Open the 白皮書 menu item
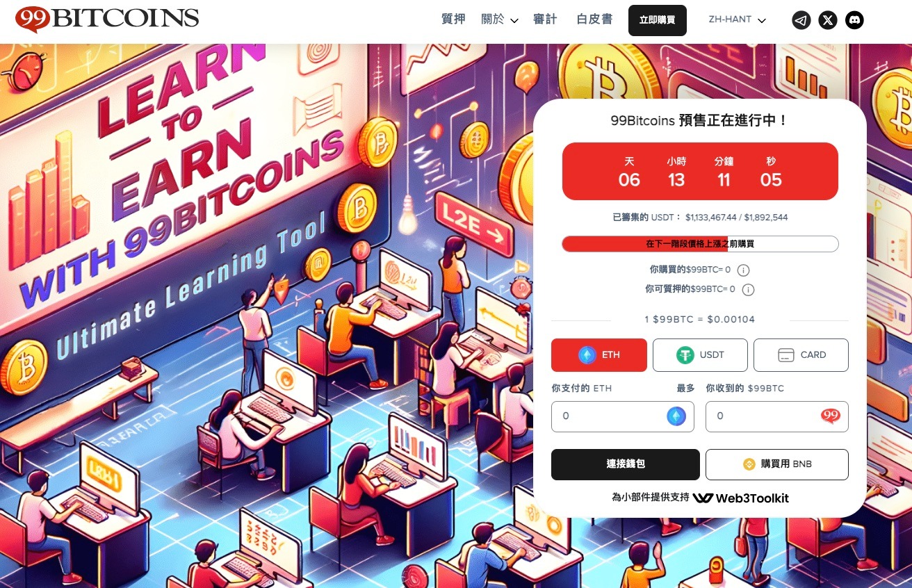This screenshot has height=588, width=912. point(594,19)
